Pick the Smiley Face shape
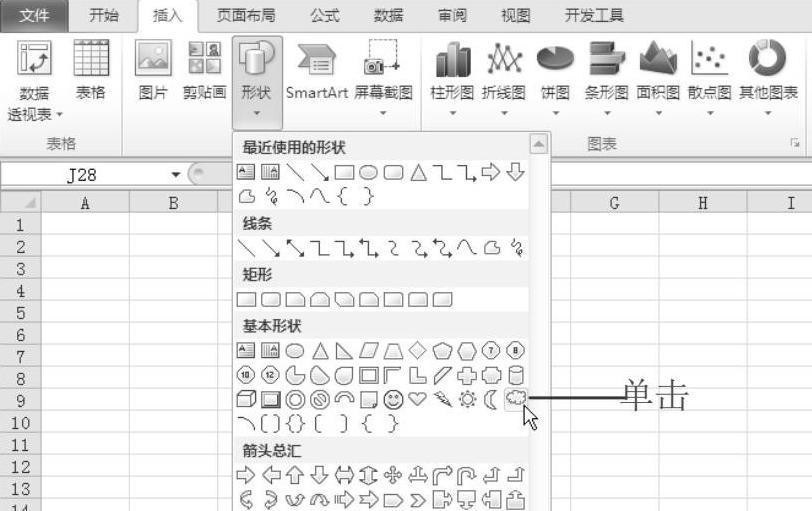812x511 pixels. 393,399
